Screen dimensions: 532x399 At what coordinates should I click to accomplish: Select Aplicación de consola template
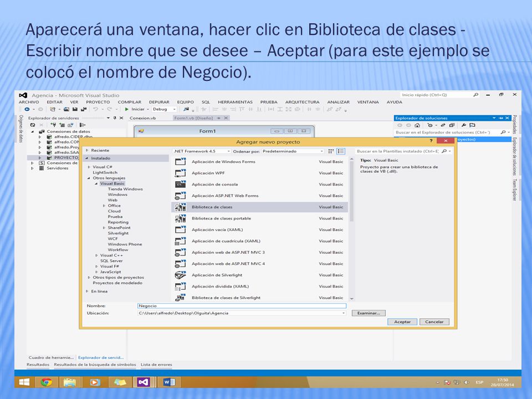point(260,185)
